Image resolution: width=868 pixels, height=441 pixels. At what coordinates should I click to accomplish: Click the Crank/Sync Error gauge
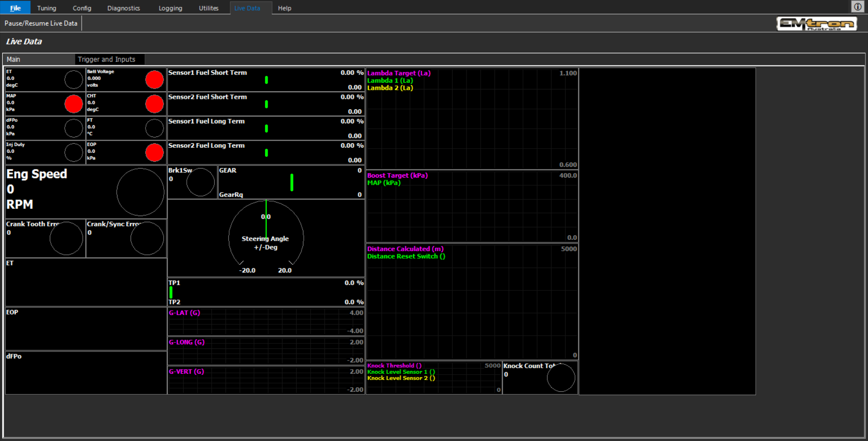(147, 238)
